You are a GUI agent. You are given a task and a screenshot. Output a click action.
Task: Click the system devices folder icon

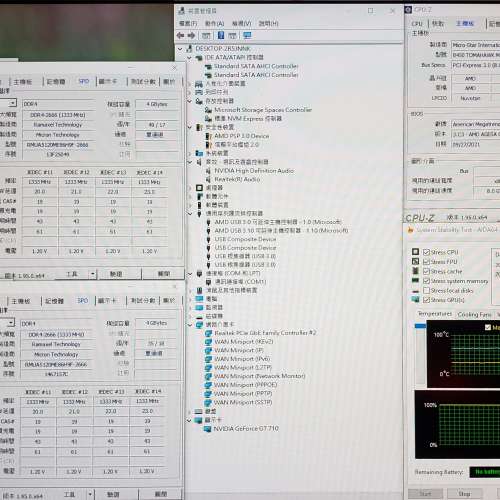click(199, 153)
